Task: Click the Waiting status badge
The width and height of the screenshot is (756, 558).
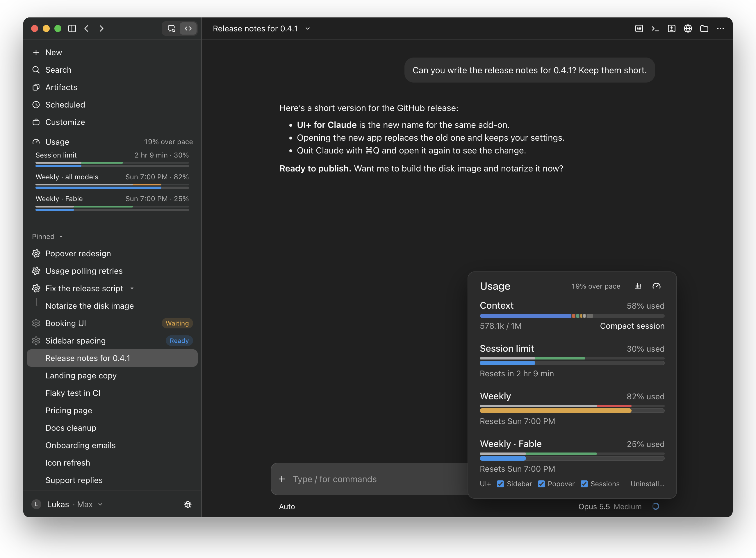Action: click(x=177, y=323)
